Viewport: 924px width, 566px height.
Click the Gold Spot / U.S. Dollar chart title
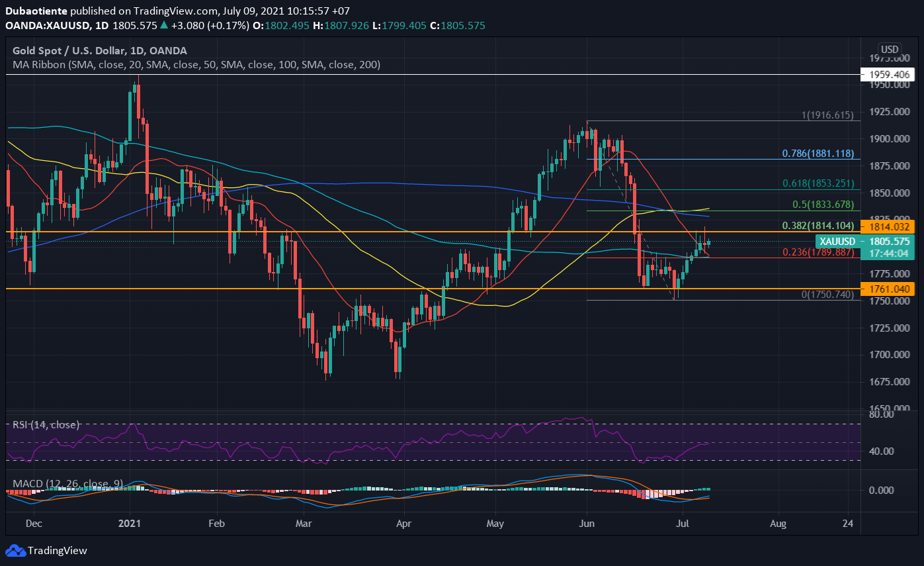tap(100, 50)
